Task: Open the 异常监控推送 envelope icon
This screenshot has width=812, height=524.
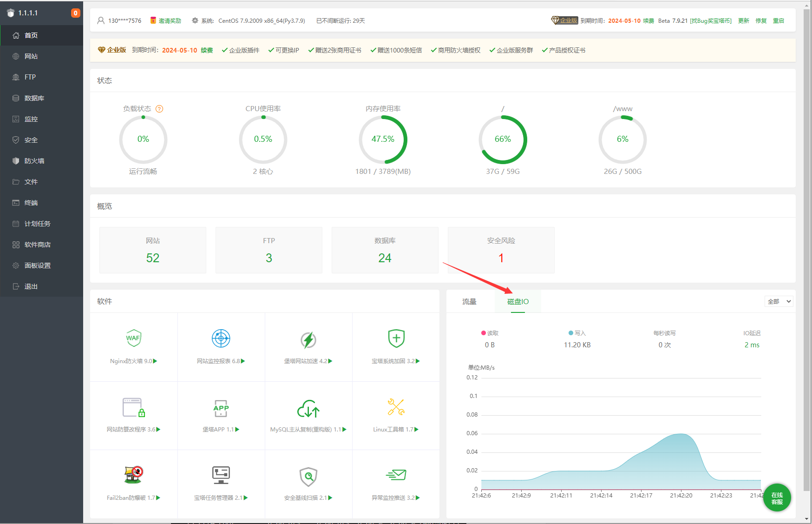Action: tap(396, 475)
